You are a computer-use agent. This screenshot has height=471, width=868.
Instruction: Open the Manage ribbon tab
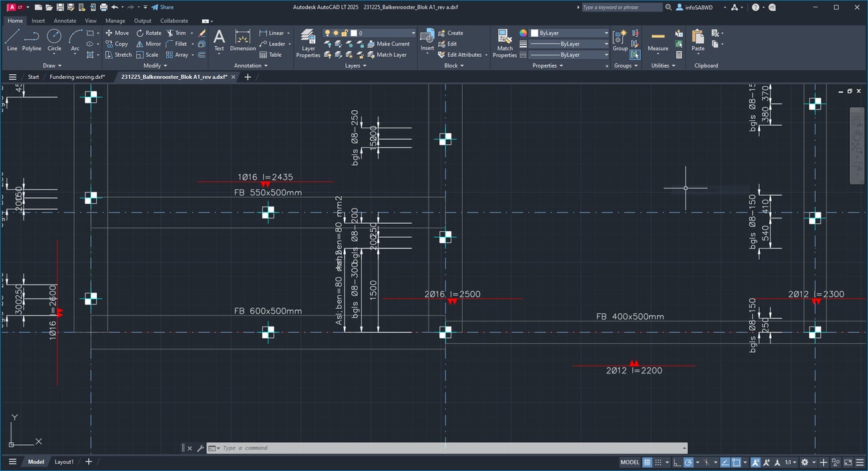click(x=115, y=21)
